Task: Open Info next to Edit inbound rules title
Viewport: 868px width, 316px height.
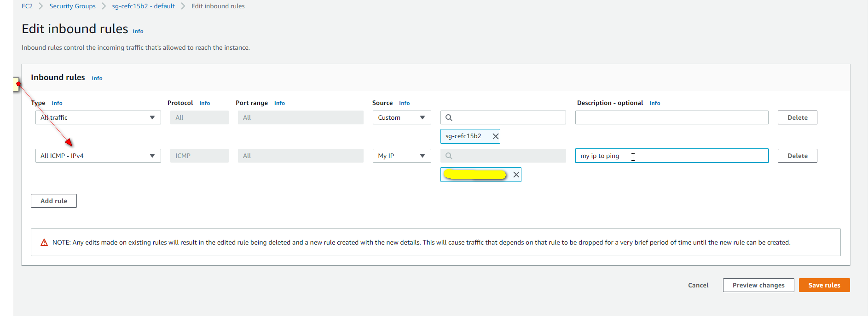Action: (138, 31)
